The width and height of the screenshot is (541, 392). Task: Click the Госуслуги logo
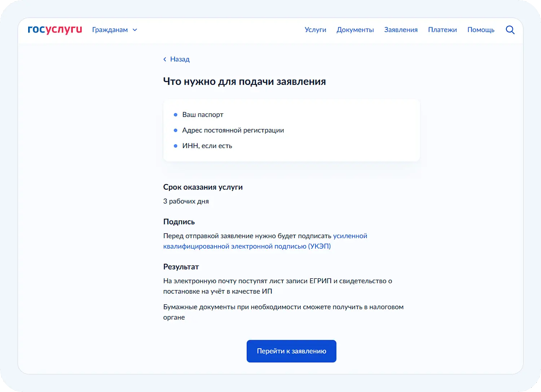pyautogui.click(x=54, y=30)
